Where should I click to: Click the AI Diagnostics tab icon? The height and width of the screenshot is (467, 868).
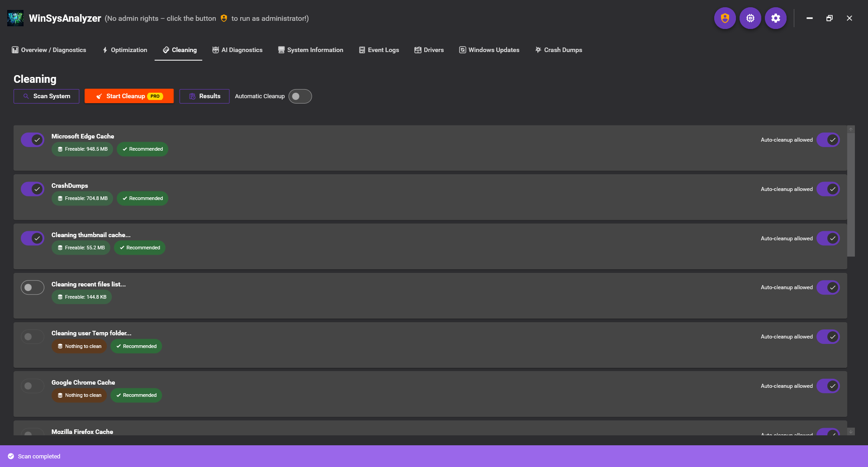pos(216,50)
